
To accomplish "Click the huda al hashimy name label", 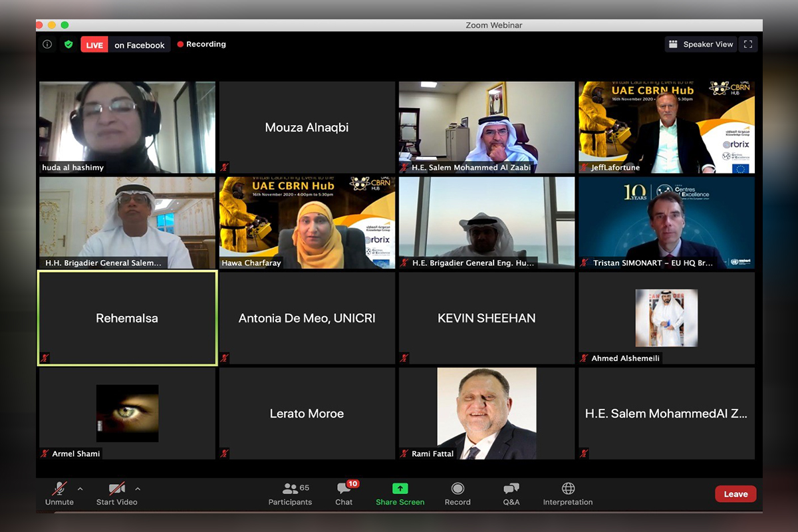I will click(73, 168).
